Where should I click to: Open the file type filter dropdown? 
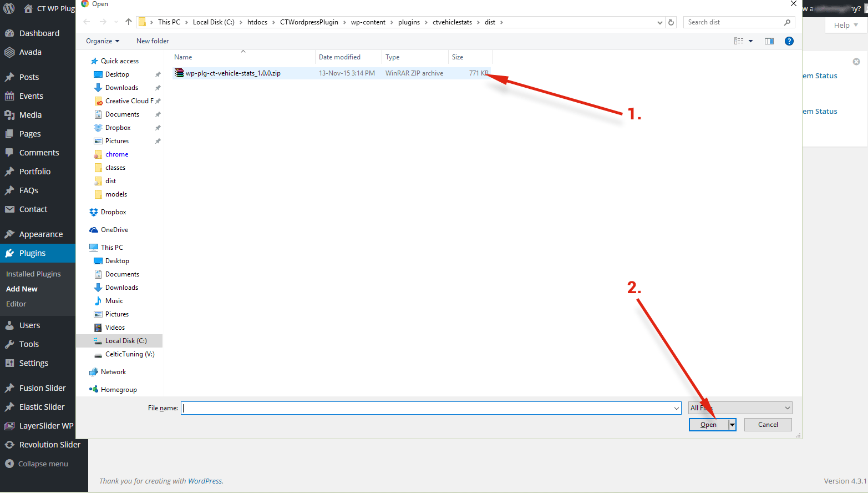coord(740,408)
